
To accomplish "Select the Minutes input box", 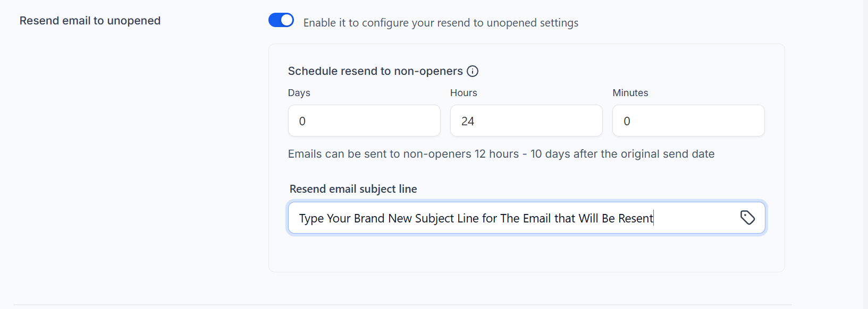I will point(688,121).
